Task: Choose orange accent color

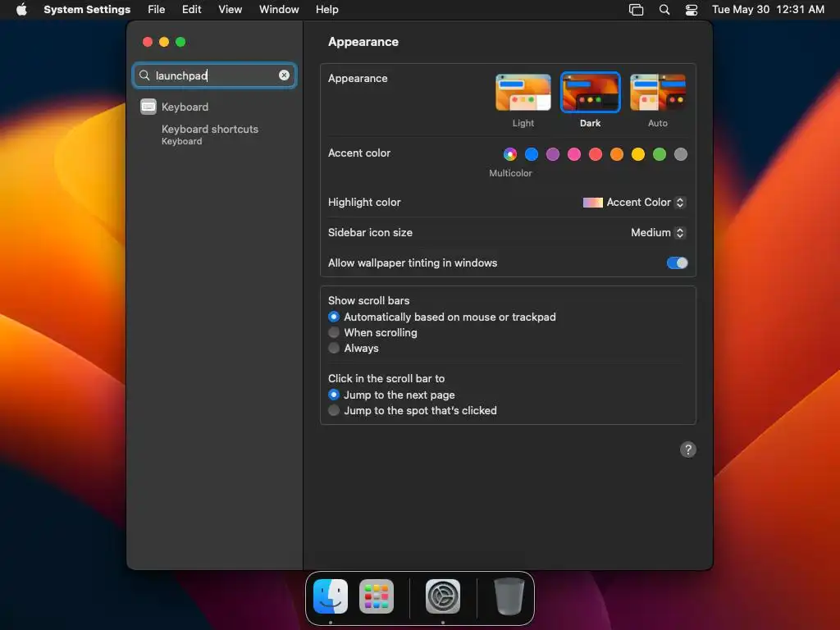Action: 617,154
